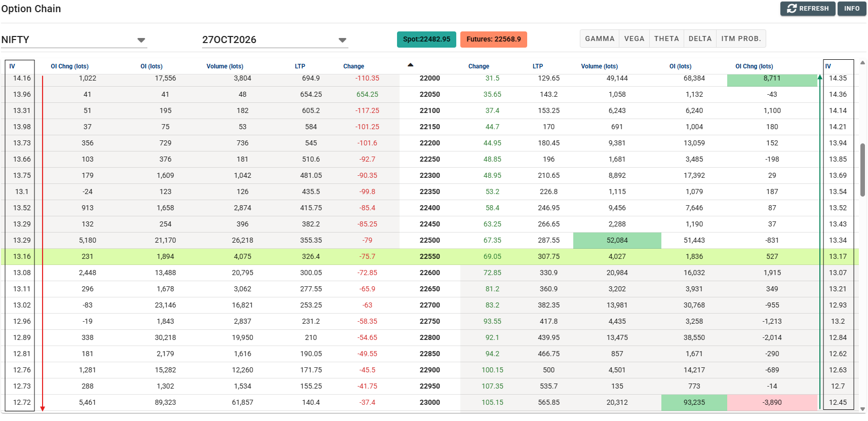
Task: Sort by put-side LTP header
Action: point(538,66)
